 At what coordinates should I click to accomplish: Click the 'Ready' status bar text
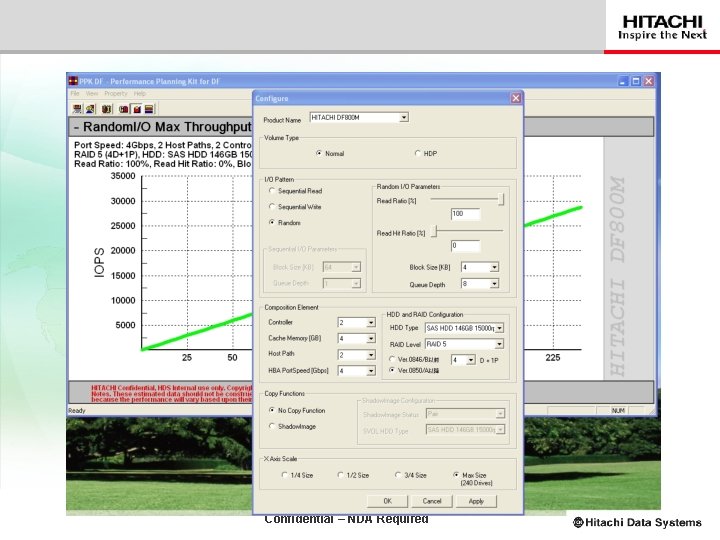pos(77,411)
